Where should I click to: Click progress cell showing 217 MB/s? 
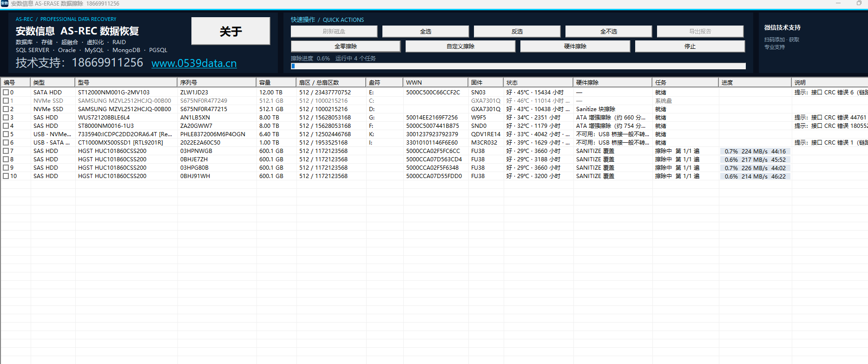click(755, 159)
